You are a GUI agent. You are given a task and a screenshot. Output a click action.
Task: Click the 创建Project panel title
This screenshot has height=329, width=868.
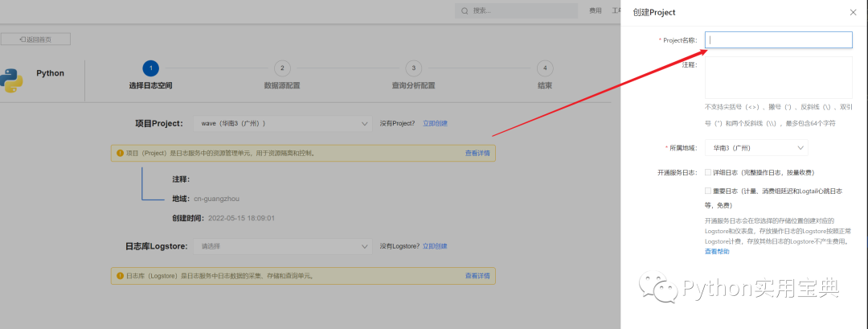pyautogui.click(x=653, y=12)
